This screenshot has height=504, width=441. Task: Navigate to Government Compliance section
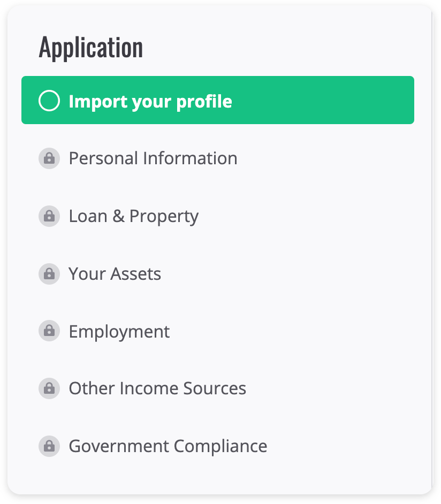pos(168,446)
